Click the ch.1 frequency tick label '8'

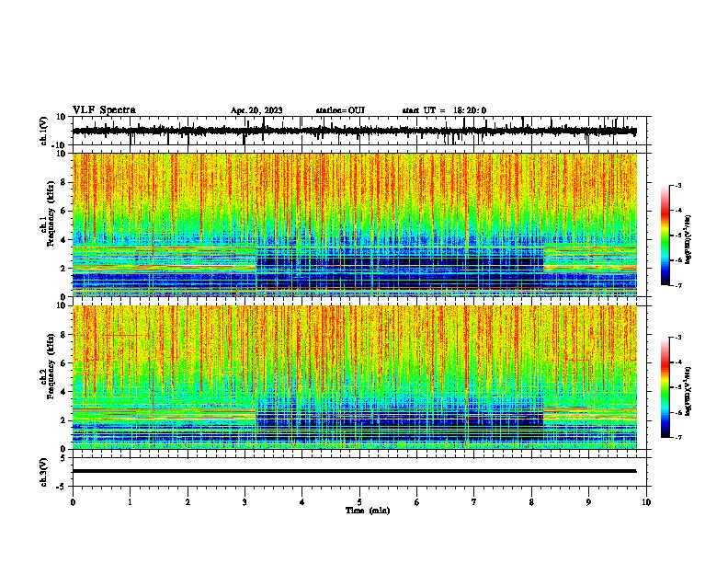[x=63, y=182]
